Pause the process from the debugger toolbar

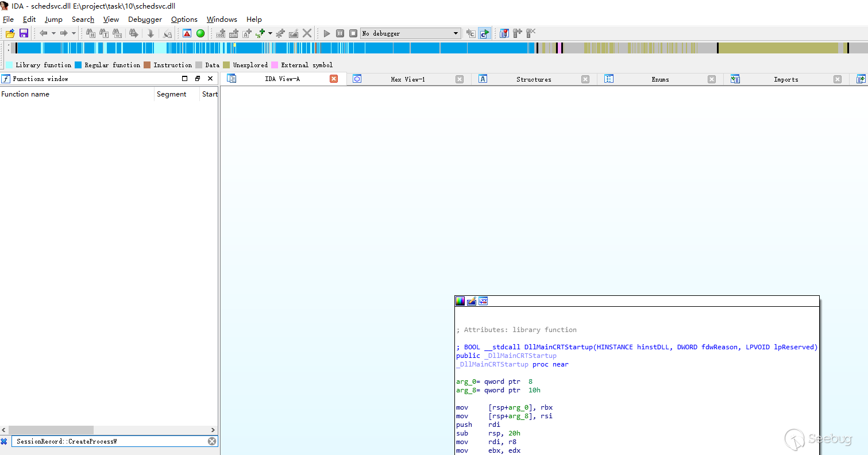pyautogui.click(x=340, y=33)
